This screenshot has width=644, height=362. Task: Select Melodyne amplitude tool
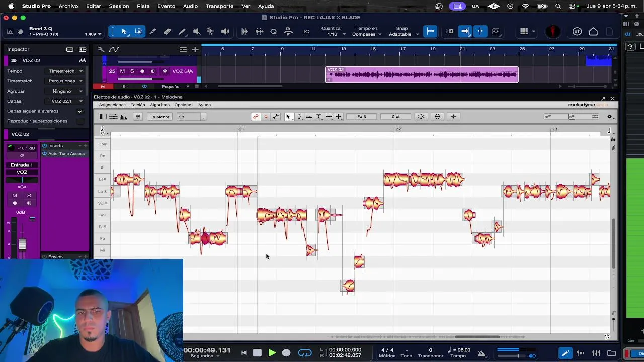coord(318,117)
